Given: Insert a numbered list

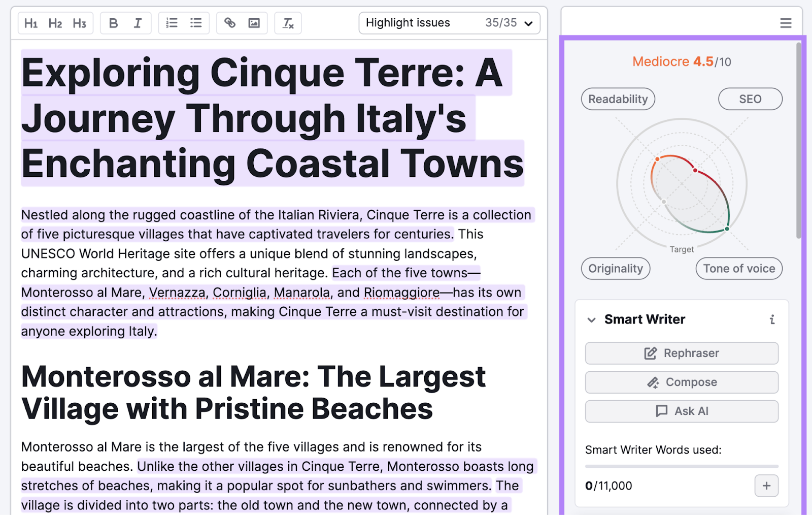Looking at the screenshot, I should tap(172, 23).
